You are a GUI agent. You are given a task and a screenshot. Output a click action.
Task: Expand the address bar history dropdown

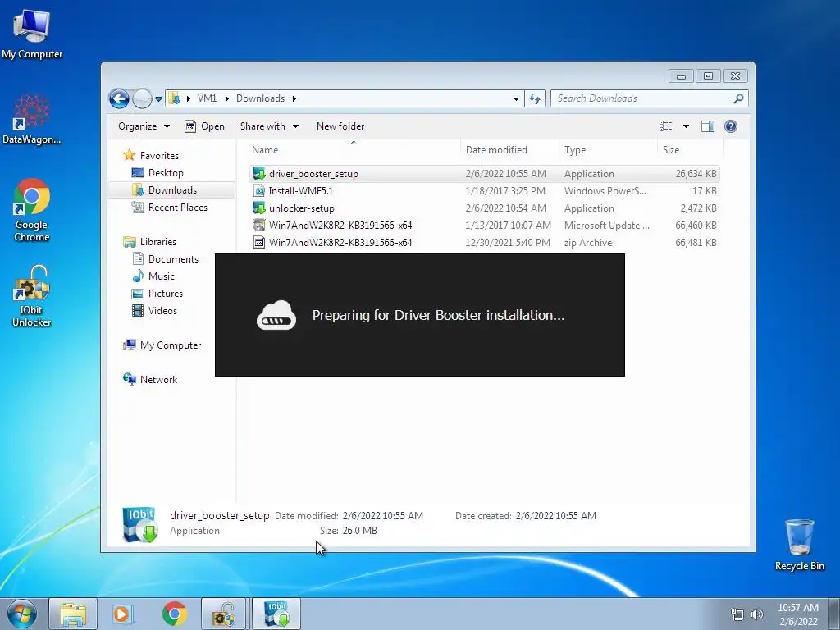pos(516,98)
